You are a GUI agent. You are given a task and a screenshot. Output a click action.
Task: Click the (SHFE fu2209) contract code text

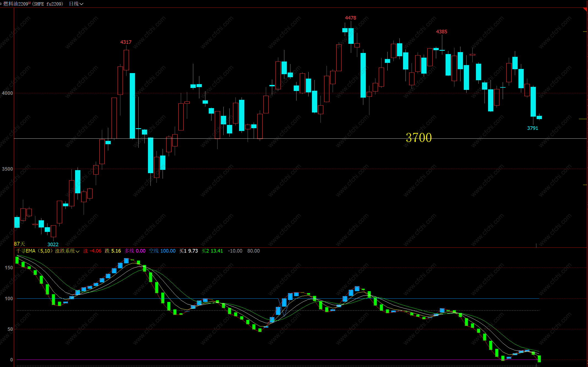(47, 4)
